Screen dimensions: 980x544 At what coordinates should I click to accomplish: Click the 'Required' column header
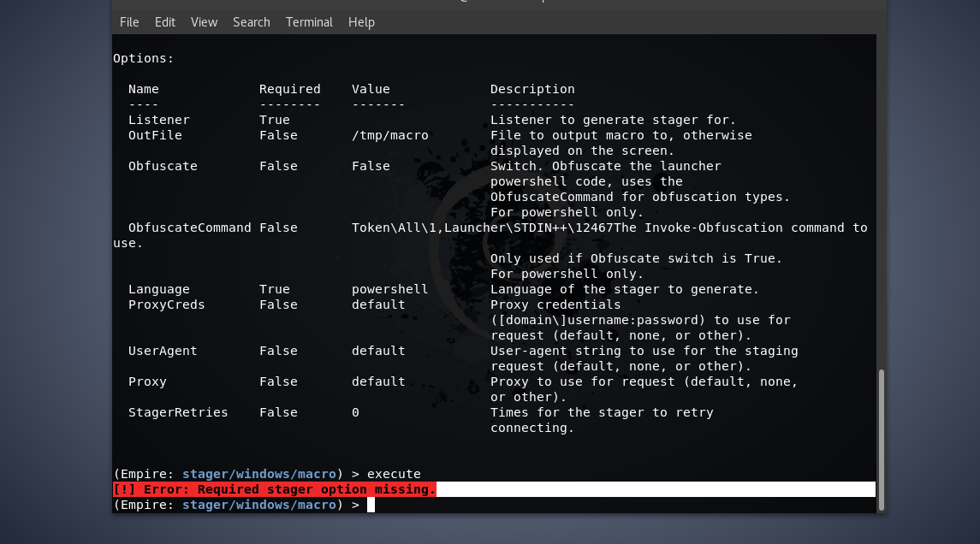coord(290,89)
